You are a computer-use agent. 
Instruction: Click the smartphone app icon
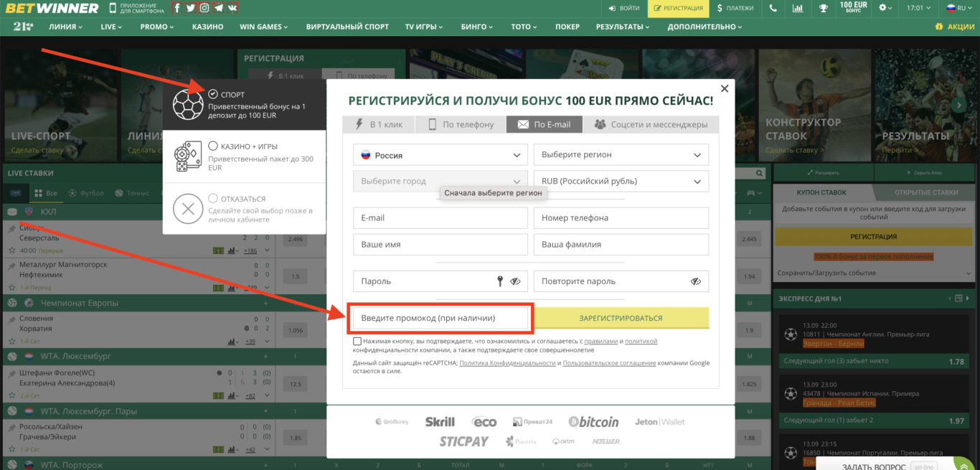113,8
